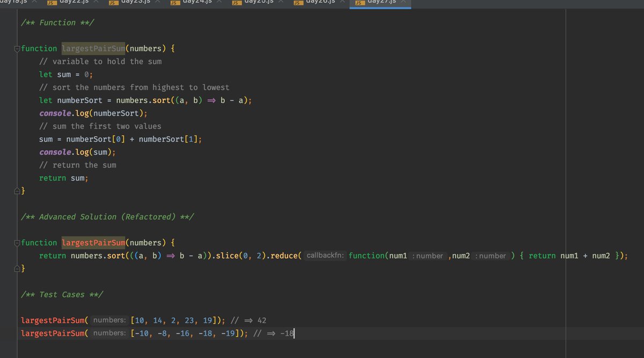Click the '// return the sum' comment
Image resolution: width=644 pixels, height=358 pixels.
78,165
